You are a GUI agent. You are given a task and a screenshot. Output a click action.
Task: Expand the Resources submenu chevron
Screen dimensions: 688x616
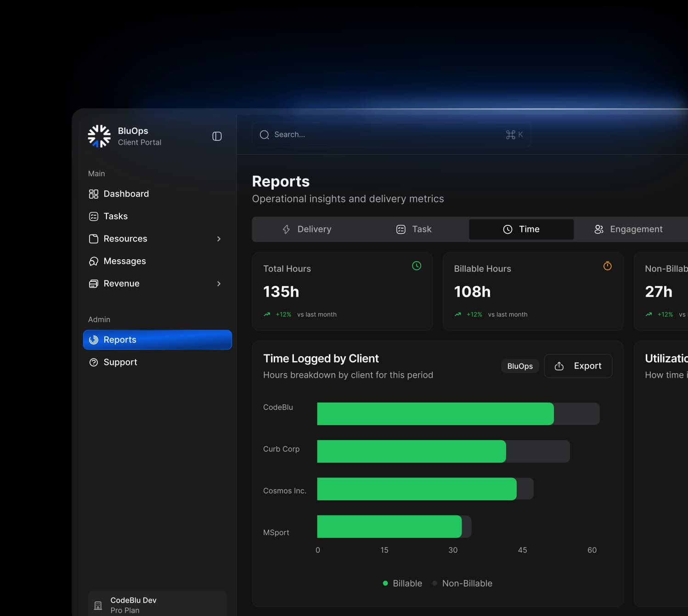(x=219, y=239)
